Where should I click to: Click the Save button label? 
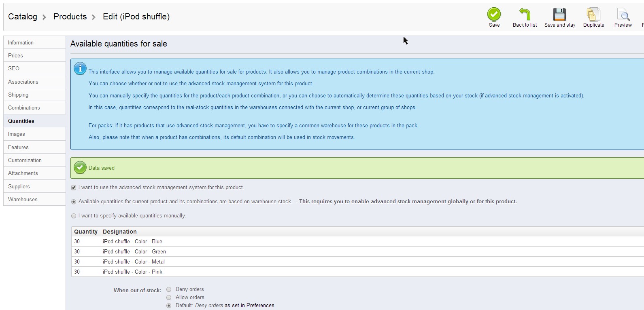(x=494, y=25)
